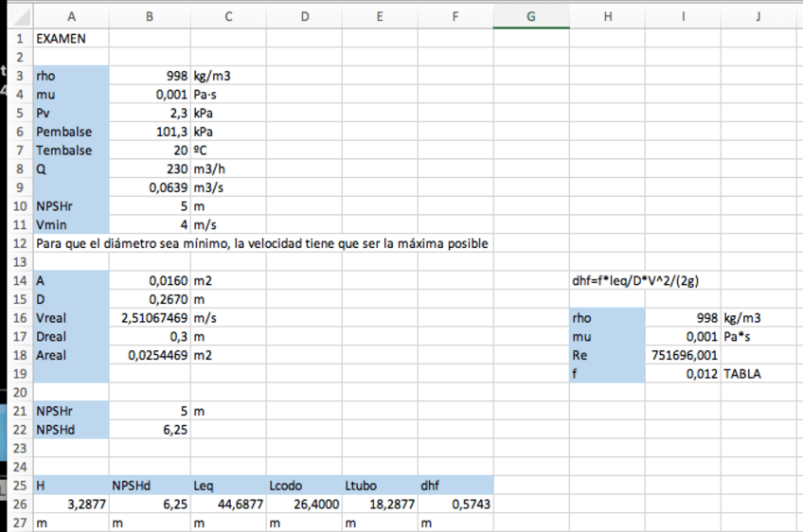
Task: Select the Re value 751696,001
Action: pos(685,355)
